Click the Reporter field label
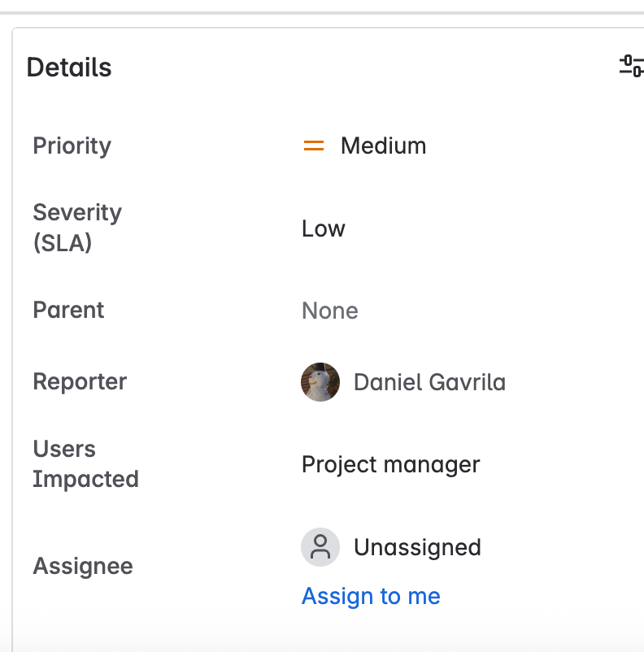644x652 pixels. click(80, 382)
